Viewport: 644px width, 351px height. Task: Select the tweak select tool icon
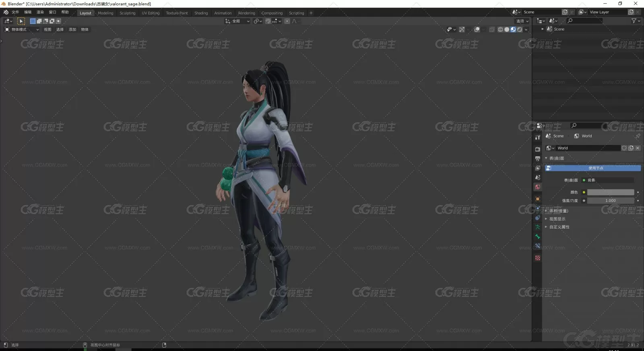[21, 21]
